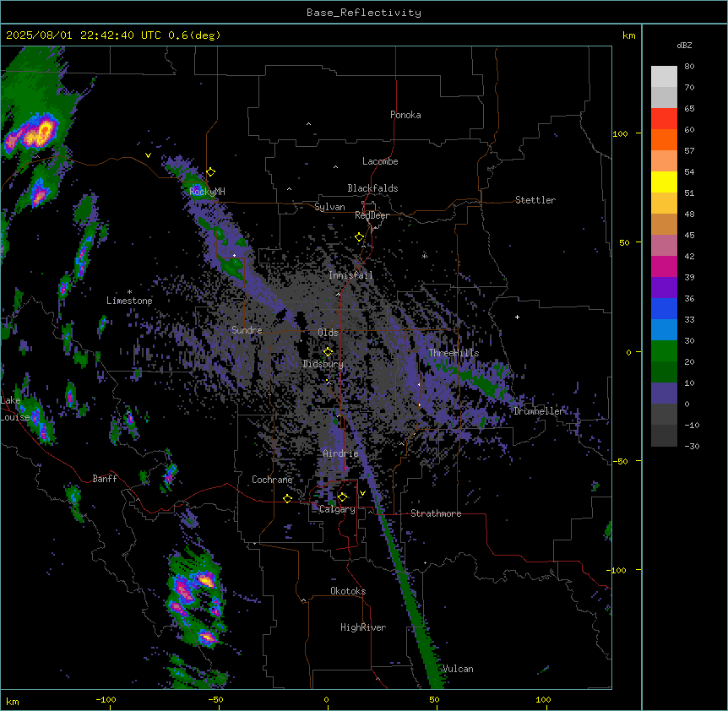Select the Stettler label

[535, 200]
